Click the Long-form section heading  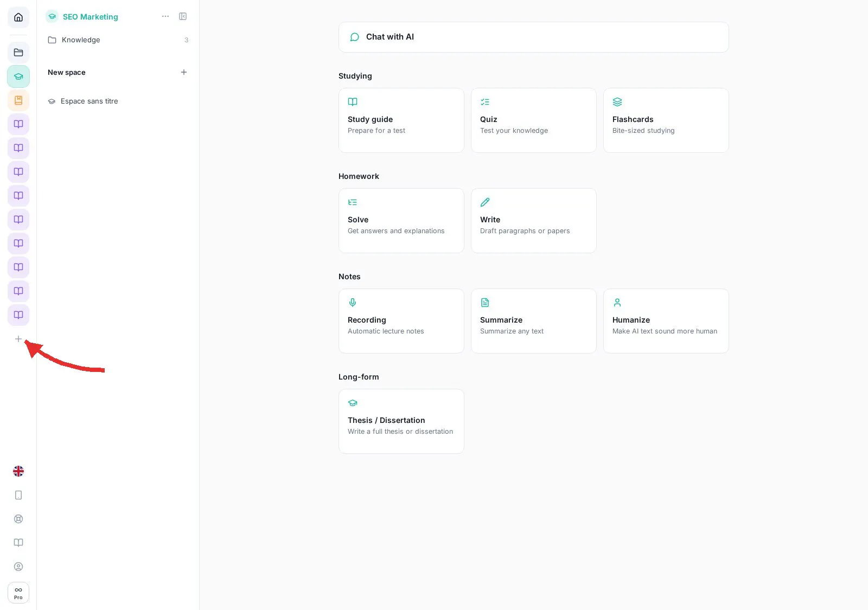tap(359, 377)
